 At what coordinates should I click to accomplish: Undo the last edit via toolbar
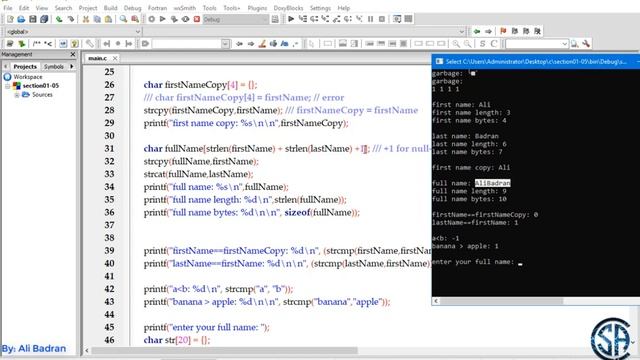pos(59,19)
